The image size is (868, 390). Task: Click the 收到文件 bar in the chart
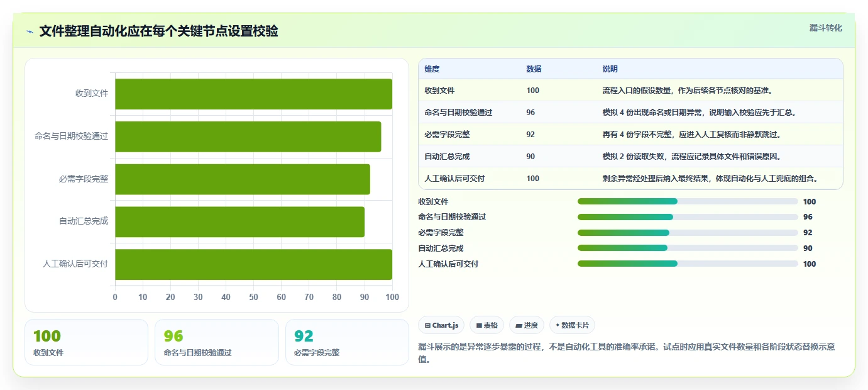pos(253,94)
